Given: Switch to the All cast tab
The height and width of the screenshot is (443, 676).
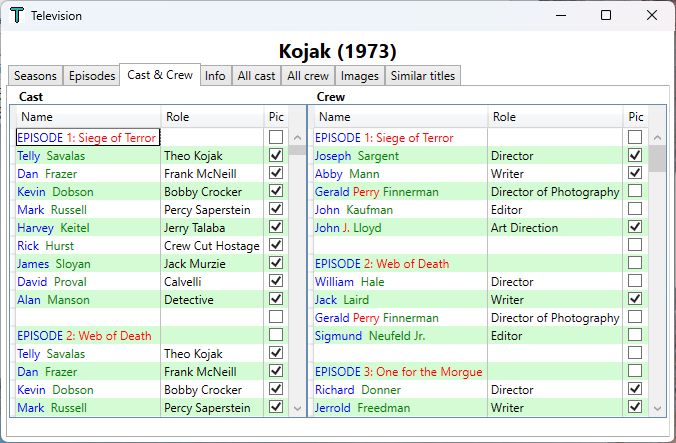Looking at the screenshot, I should pos(256,76).
